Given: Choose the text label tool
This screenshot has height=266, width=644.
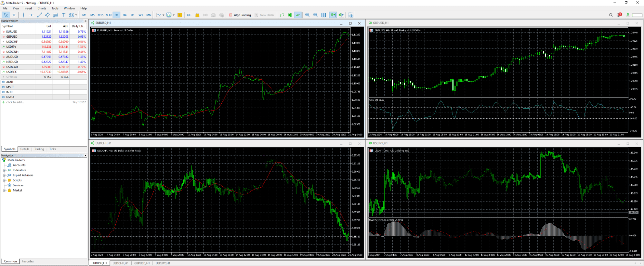Looking at the screenshot, I should 63,15.
